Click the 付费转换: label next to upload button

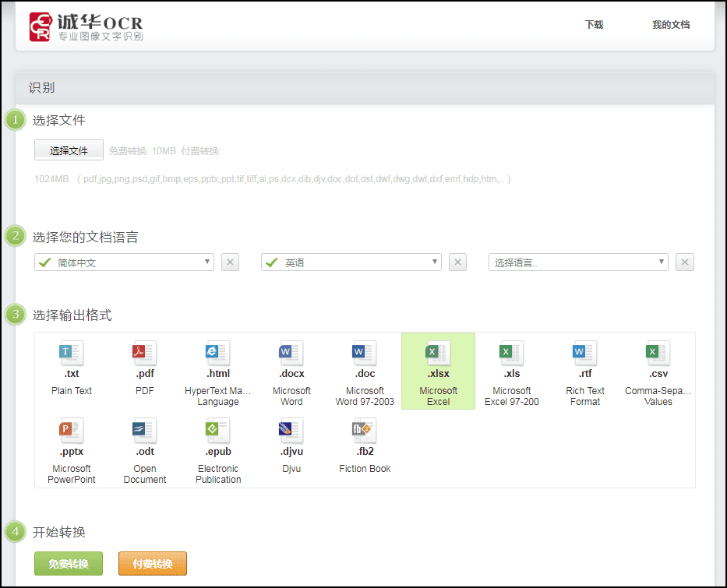pyautogui.click(x=201, y=151)
